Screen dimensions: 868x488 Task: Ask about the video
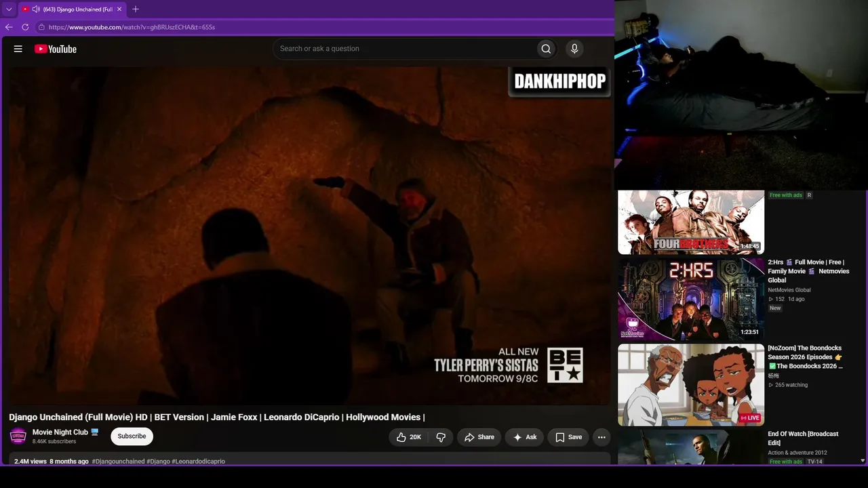pos(524,437)
